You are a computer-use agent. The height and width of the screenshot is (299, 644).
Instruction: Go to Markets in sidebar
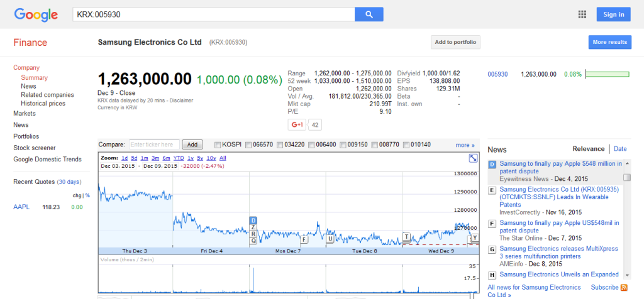(x=25, y=113)
